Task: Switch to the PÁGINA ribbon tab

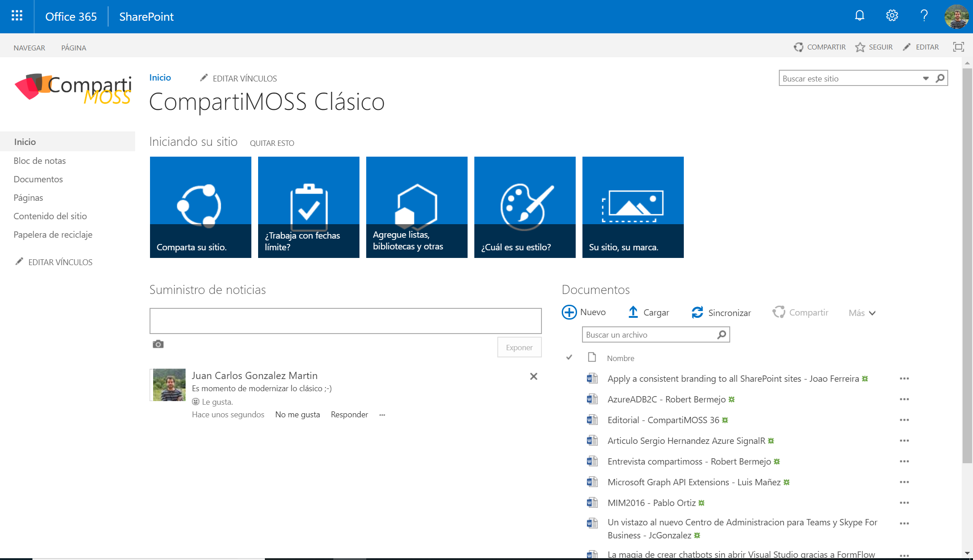Action: coord(73,47)
